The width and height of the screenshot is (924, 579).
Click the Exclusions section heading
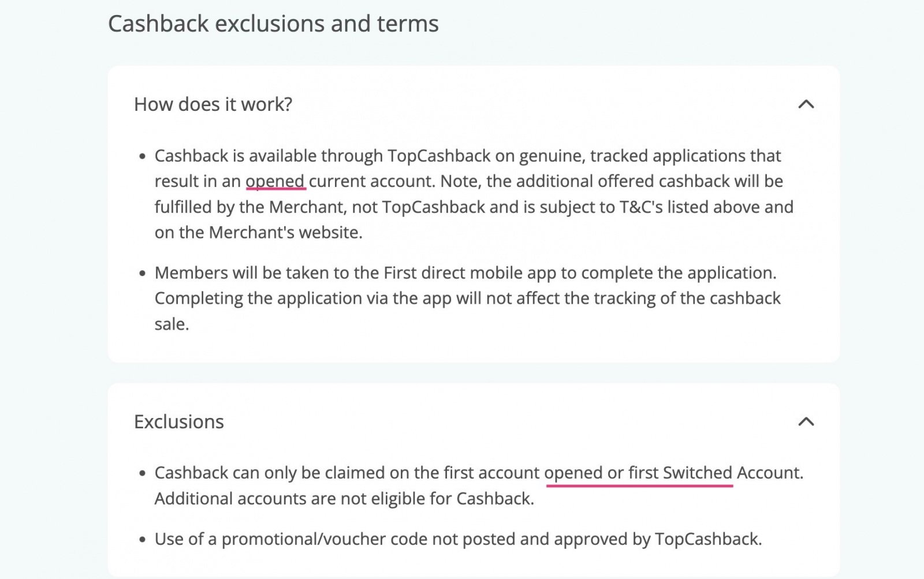pyautogui.click(x=179, y=422)
